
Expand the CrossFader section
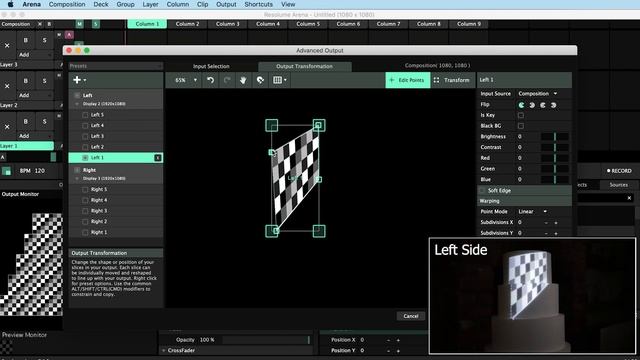[x=164, y=350]
